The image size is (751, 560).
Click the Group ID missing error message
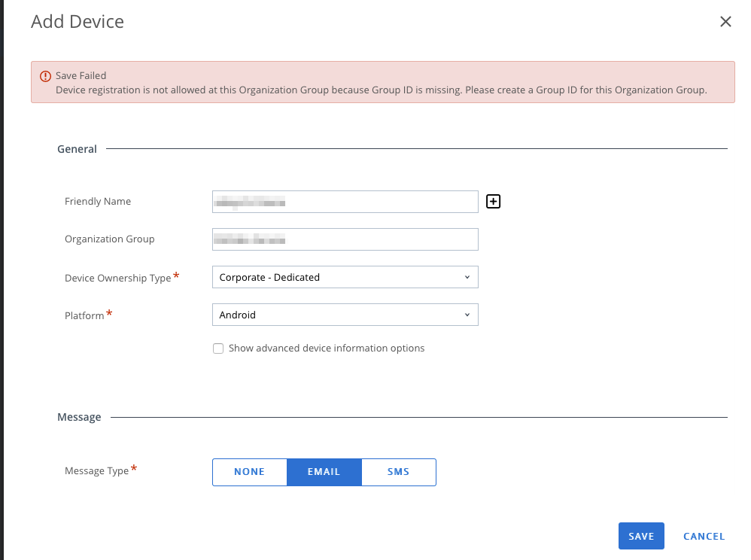pyautogui.click(x=382, y=90)
